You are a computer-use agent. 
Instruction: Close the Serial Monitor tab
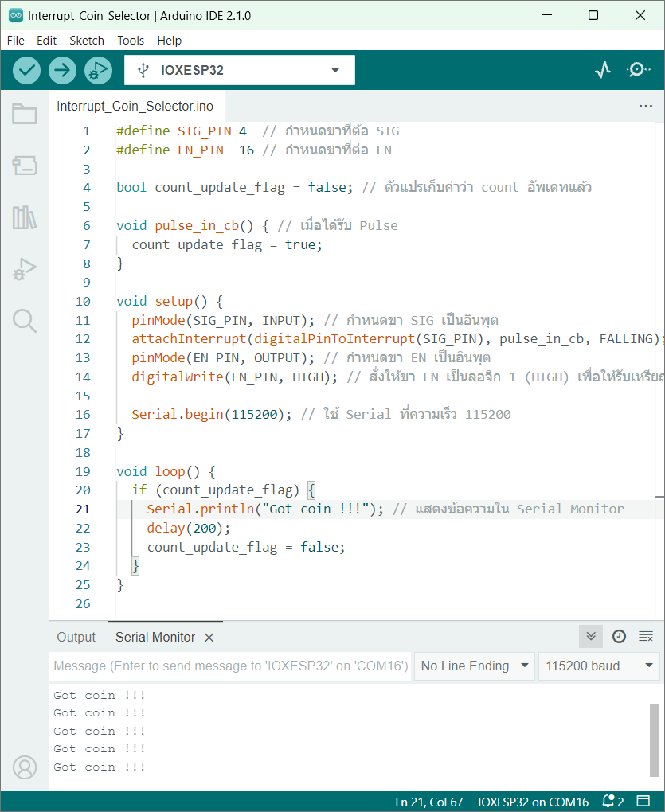pyautogui.click(x=209, y=638)
